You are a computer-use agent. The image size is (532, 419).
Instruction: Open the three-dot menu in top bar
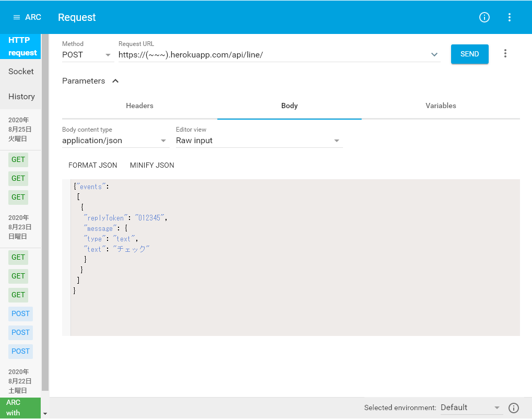[510, 17]
